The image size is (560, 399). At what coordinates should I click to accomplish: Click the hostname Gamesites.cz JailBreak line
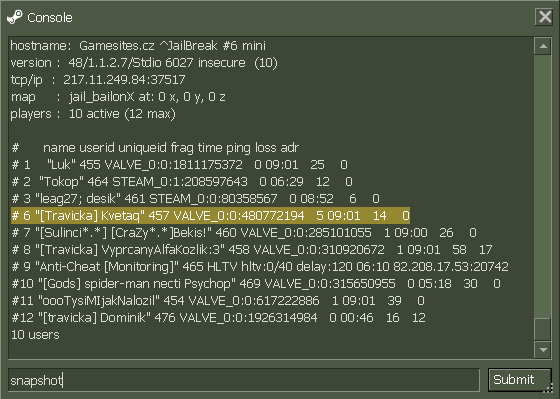[138, 46]
